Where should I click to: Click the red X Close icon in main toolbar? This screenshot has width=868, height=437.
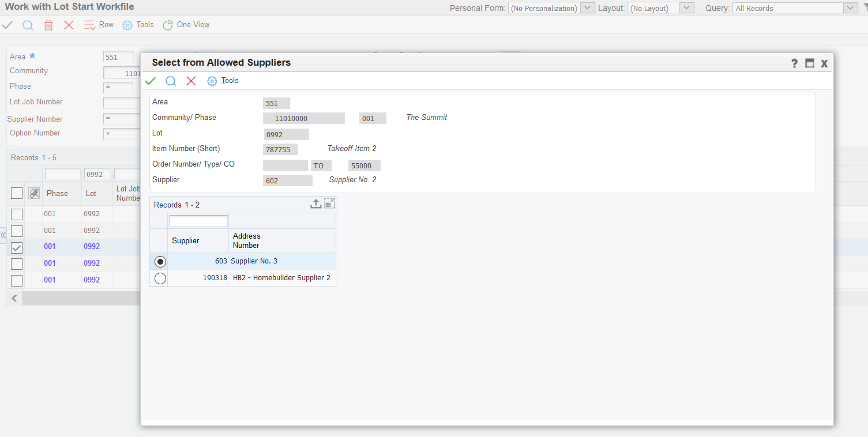click(69, 25)
